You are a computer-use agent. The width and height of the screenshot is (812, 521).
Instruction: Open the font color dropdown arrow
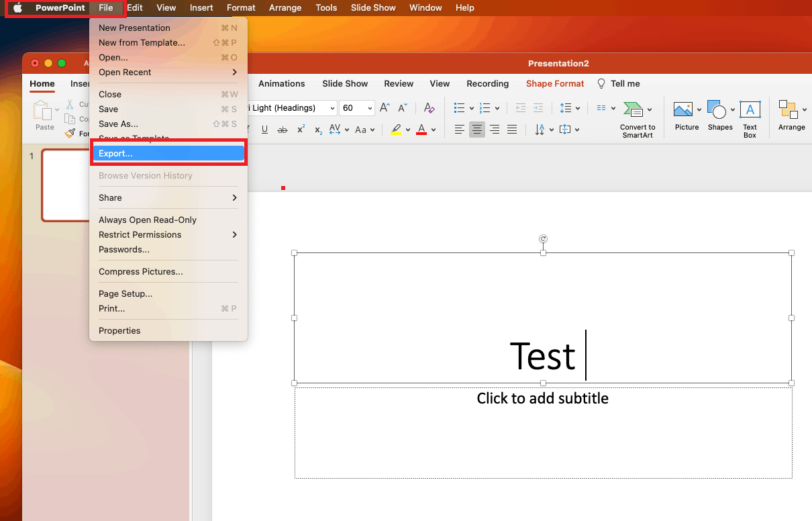pyautogui.click(x=434, y=130)
